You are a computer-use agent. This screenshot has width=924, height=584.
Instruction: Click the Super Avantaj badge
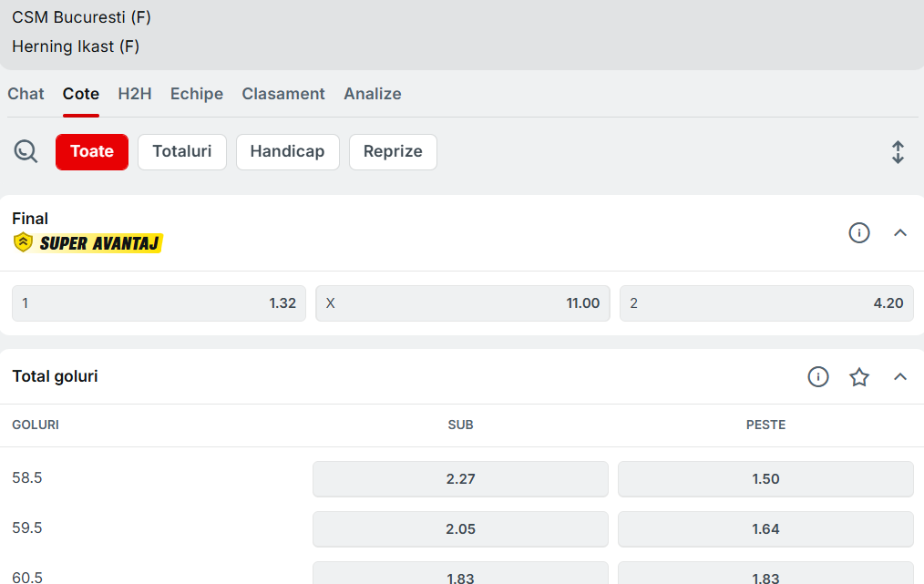click(x=88, y=243)
